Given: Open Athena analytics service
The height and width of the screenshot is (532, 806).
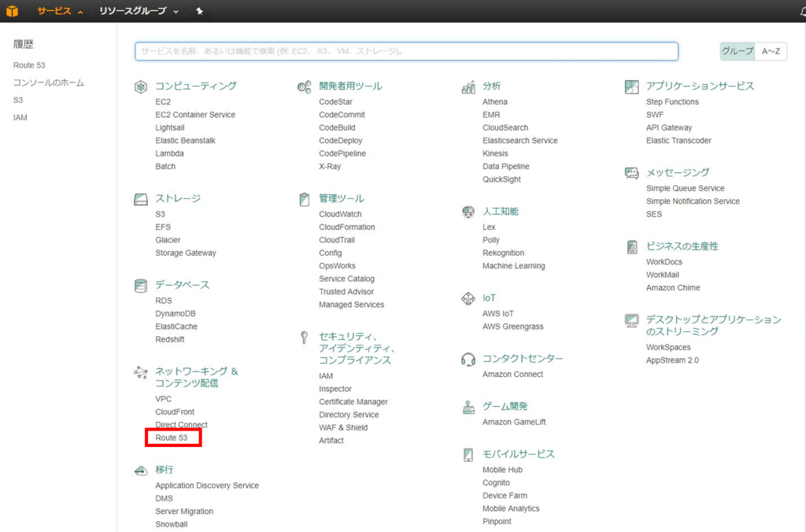Looking at the screenshot, I should [x=495, y=102].
